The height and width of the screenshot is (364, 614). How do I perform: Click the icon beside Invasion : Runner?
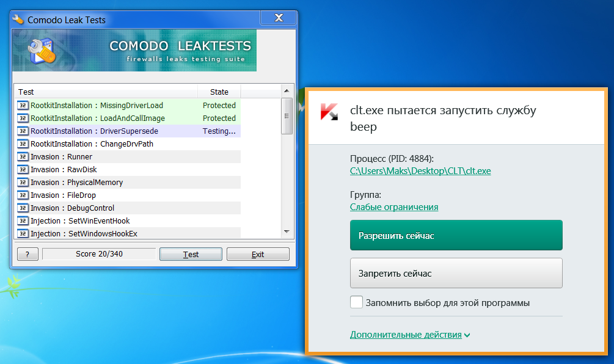pos(23,156)
